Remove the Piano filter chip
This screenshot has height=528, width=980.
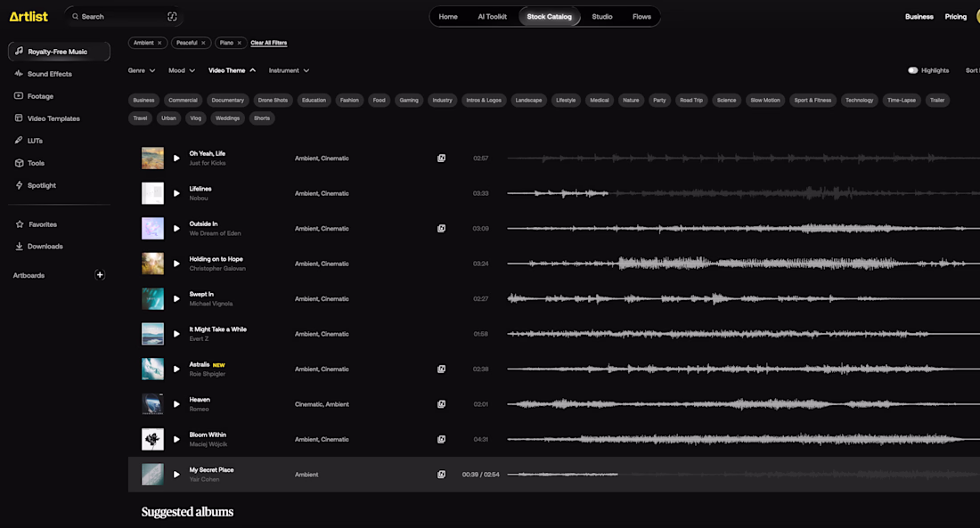tap(239, 43)
